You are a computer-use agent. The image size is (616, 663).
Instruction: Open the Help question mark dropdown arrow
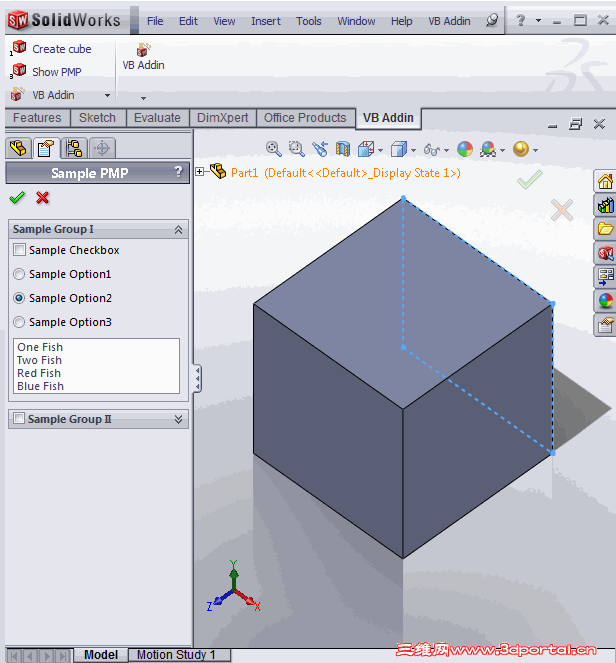(x=538, y=20)
